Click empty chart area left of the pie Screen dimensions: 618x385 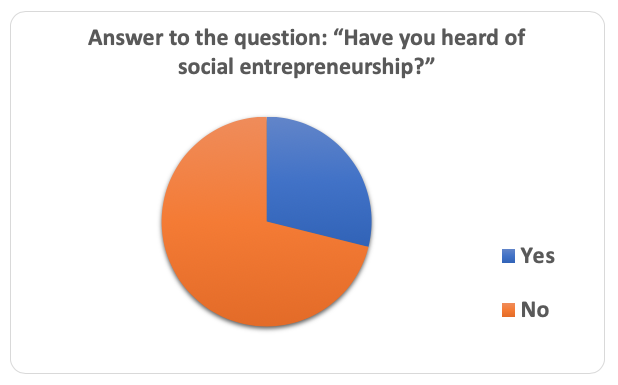(x=87, y=221)
